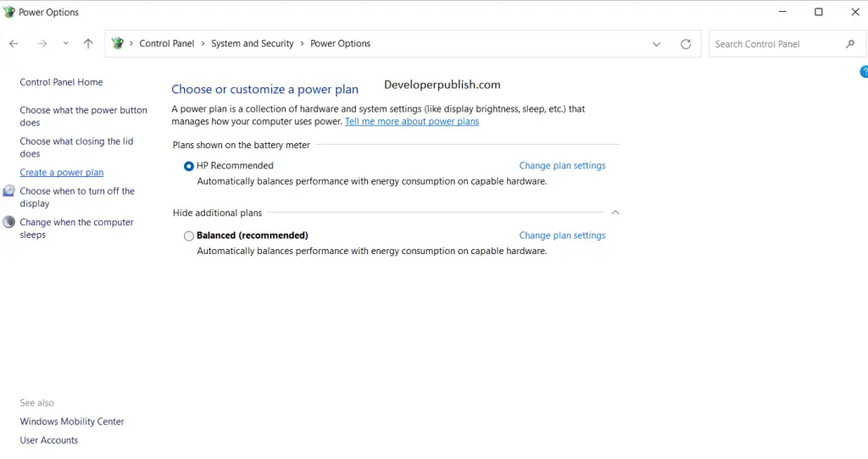This screenshot has width=868, height=459.
Task: Close the Power Options window
Action: [x=855, y=12]
